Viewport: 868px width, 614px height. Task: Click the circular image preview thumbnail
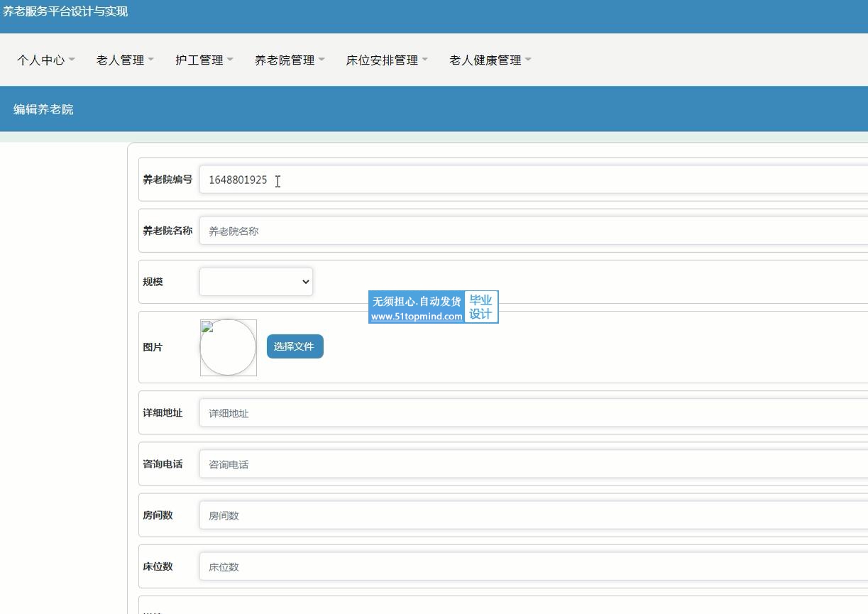pyautogui.click(x=228, y=348)
